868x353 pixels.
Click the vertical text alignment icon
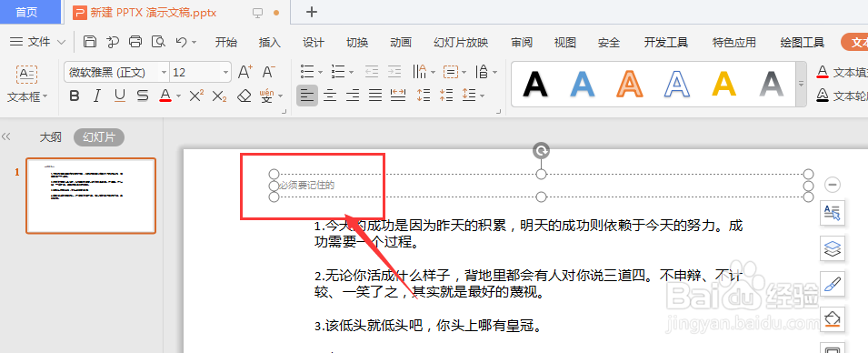482,72
